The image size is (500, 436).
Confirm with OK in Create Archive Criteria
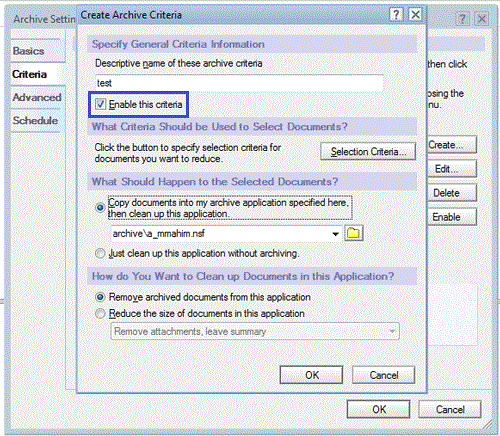coord(311,375)
